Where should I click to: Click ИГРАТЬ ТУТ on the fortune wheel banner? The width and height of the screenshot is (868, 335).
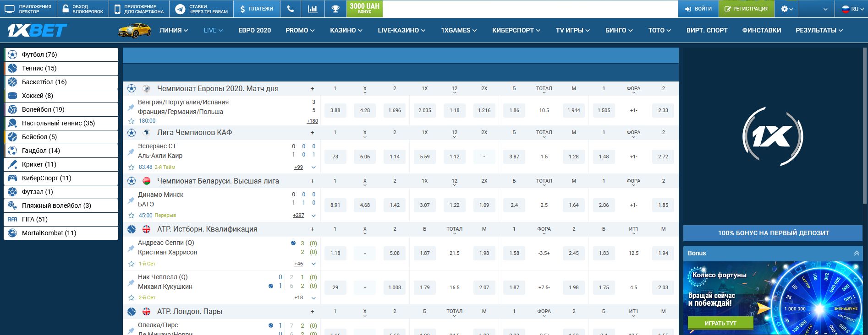coord(720,323)
